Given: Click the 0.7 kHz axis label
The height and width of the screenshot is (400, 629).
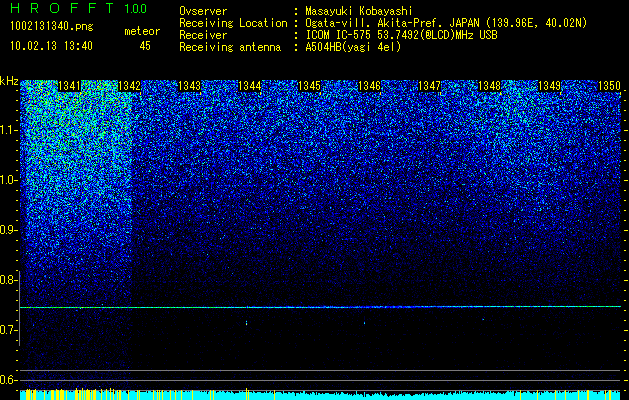Looking at the screenshot, I should [x=8, y=330].
